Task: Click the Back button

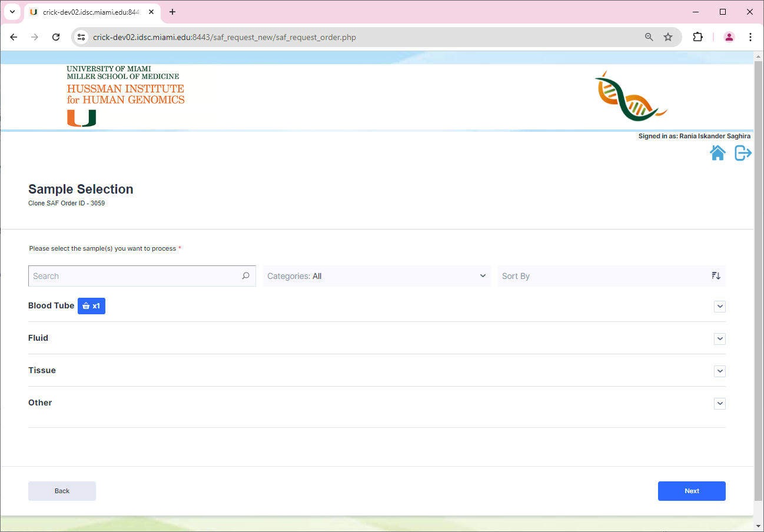Action: coord(62,491)
